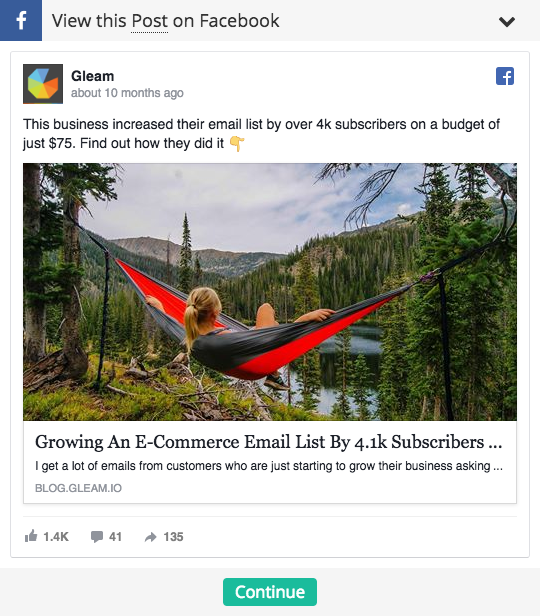Image resolution: width=540 pixels, height=616 pixels.
Task: Open the hammock photo thumbnail
Action: [x=270, y=292]
